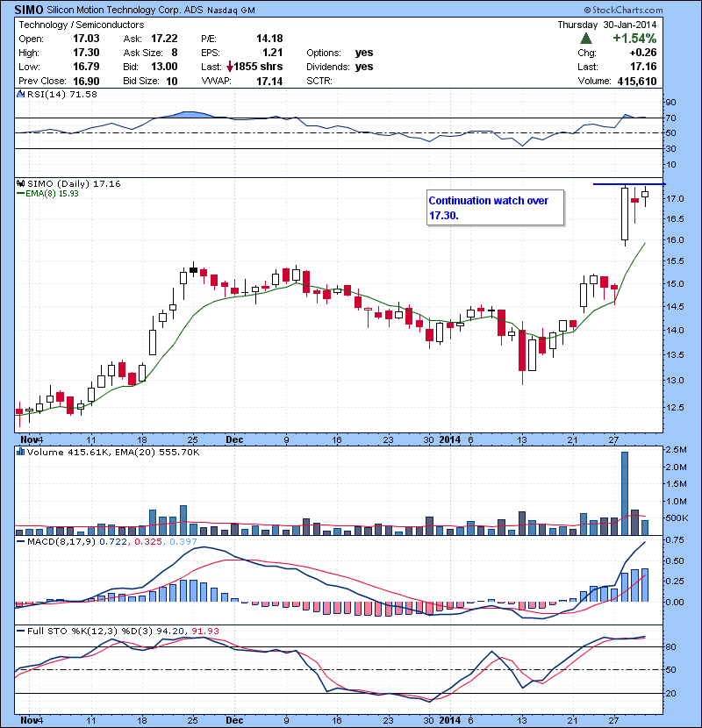The height and width of the screenshot is (728, 702).
Task: Click the Ask price 17.22
Action: 164,39
